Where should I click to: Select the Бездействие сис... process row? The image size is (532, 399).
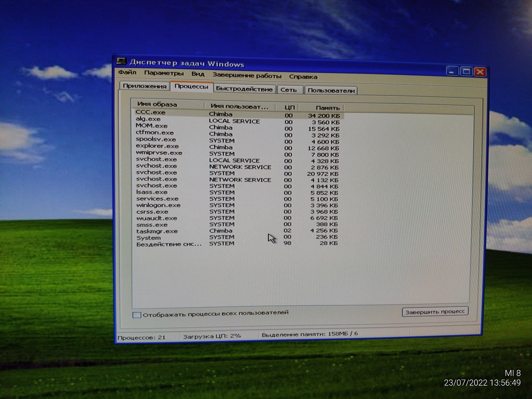point(237,244)
